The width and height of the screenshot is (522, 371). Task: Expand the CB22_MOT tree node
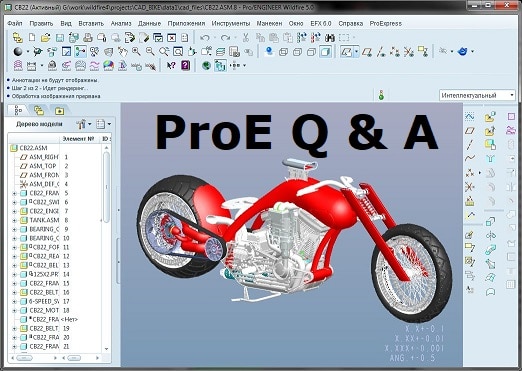tap(14, 311)
